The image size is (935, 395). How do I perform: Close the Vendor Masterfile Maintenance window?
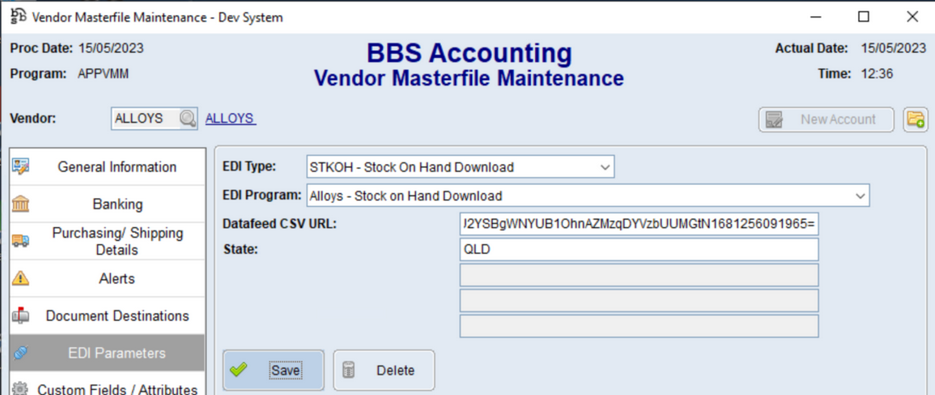tap(912, 17)
